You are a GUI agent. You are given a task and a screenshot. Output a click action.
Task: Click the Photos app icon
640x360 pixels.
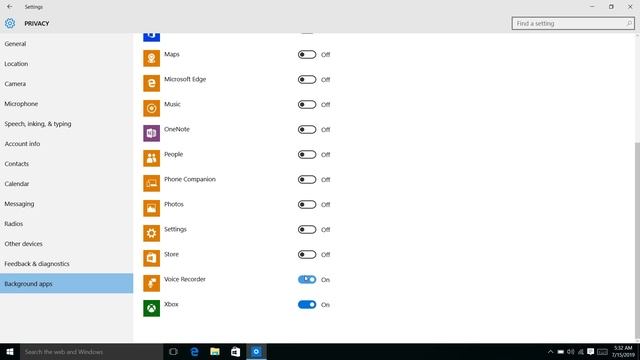point(151,208)
